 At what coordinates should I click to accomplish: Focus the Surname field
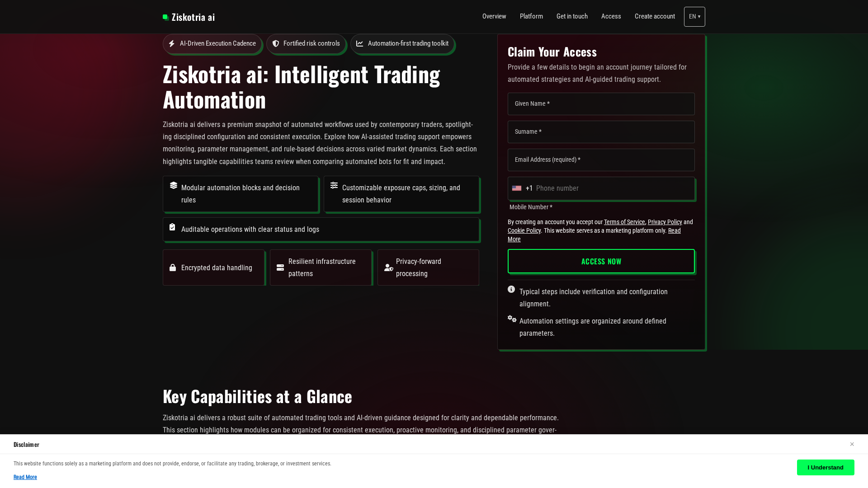coord(601,132)
